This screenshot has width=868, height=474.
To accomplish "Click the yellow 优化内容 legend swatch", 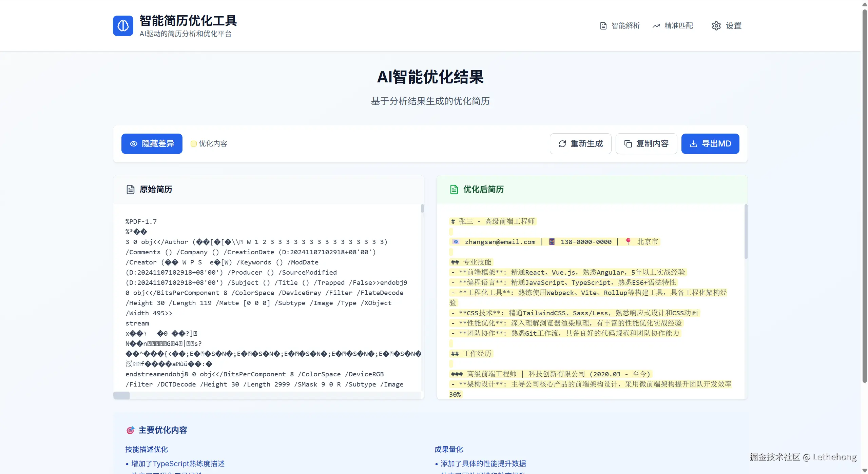I will click(x=194, y=144).
